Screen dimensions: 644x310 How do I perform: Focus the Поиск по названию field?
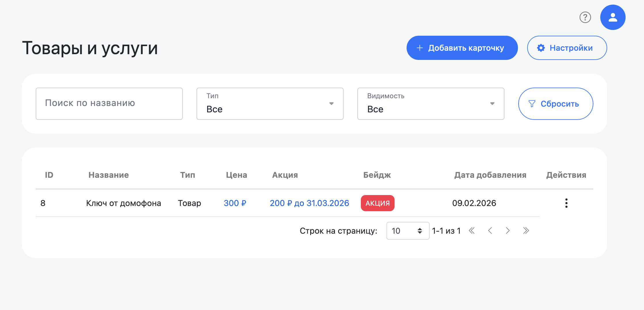pyautogui.click(x=109, y=104)
